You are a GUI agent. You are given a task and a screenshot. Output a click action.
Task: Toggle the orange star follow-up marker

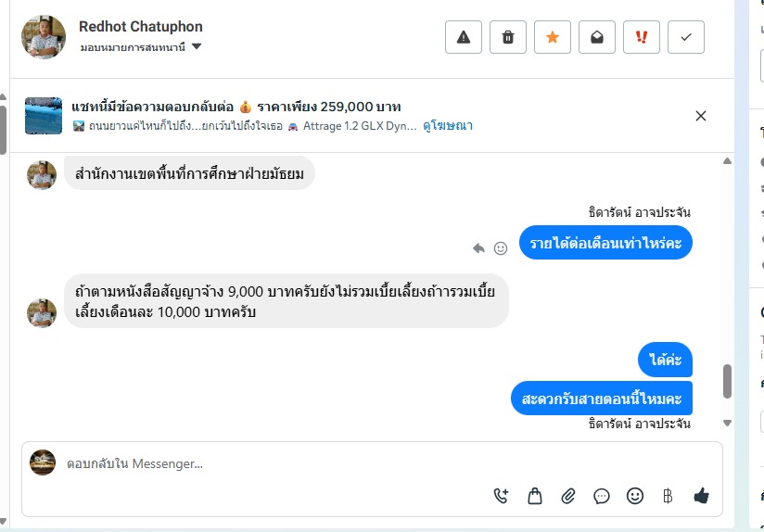tap(553, 37)
